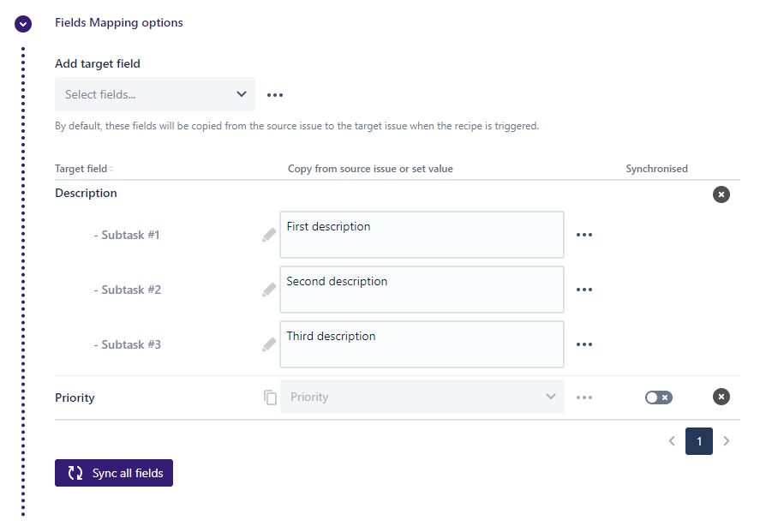Go to the next page arrow
The width and height of the screenshot is (760, 532).
[x=727, y=441]
